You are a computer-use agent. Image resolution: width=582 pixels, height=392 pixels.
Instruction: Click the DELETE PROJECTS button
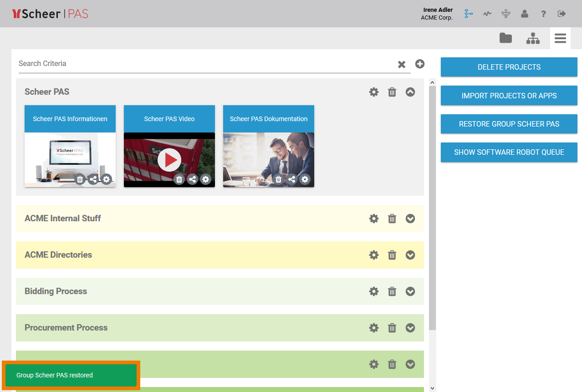509,67
